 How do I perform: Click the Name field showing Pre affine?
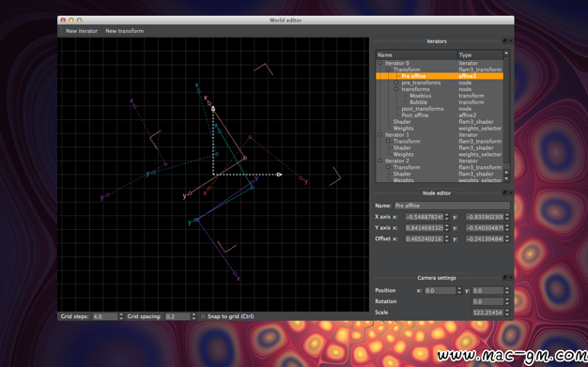[x=452, y=206]
